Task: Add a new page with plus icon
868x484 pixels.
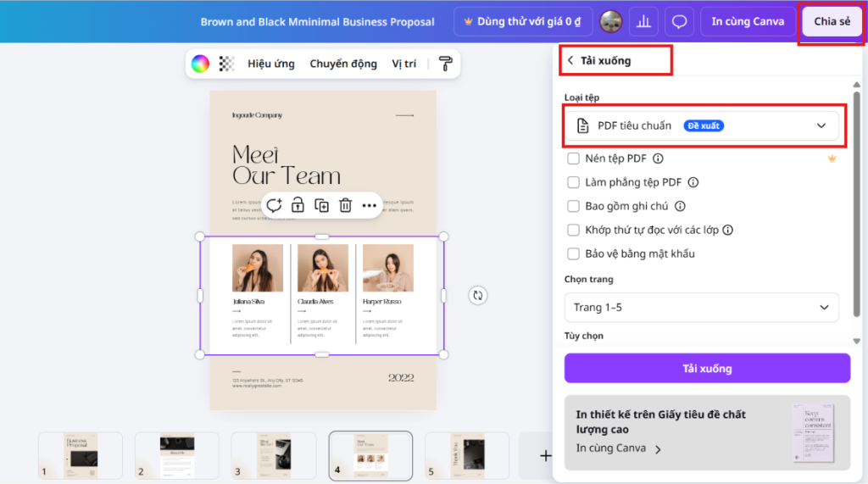Action: point(545,456)
